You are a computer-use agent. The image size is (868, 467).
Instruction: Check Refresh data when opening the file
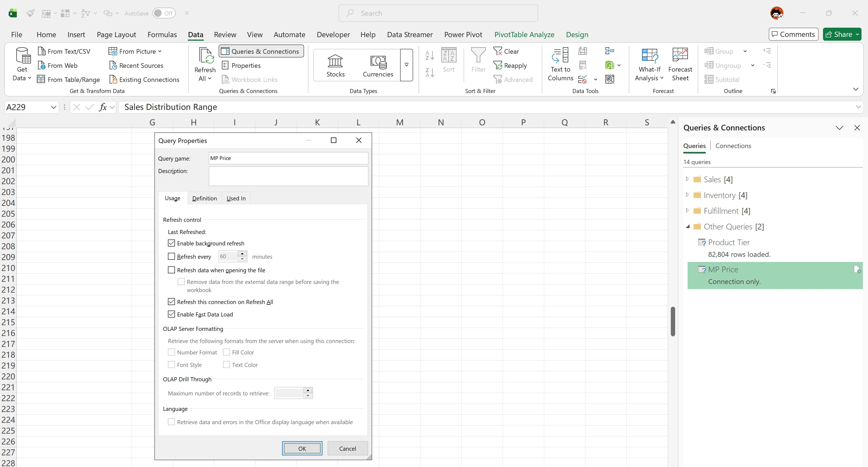171,270
